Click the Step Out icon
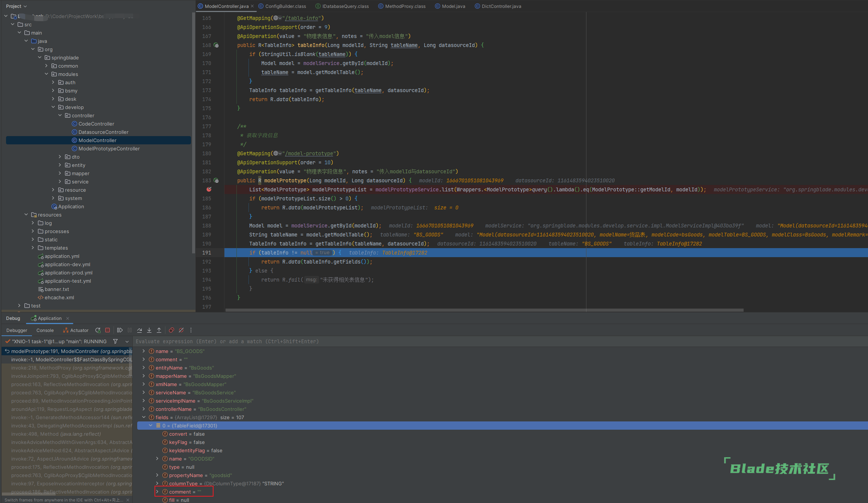The image size is (868, 503). [x=159, y=330]
